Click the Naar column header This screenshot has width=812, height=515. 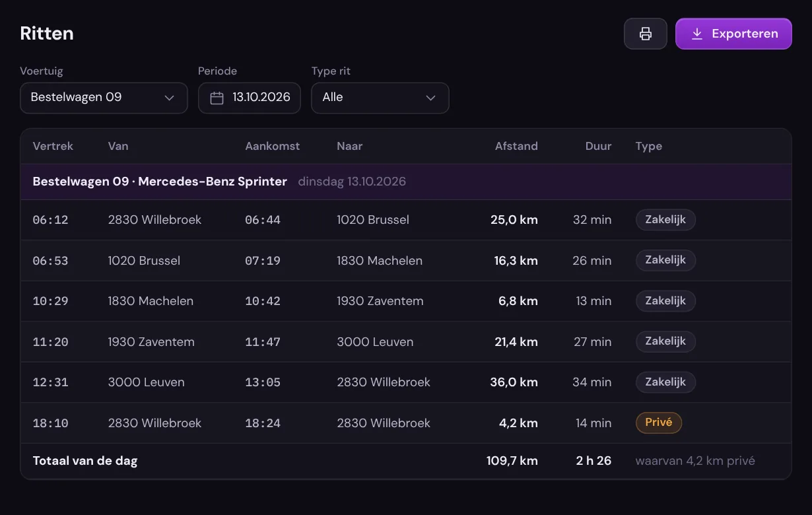point(350,147)
